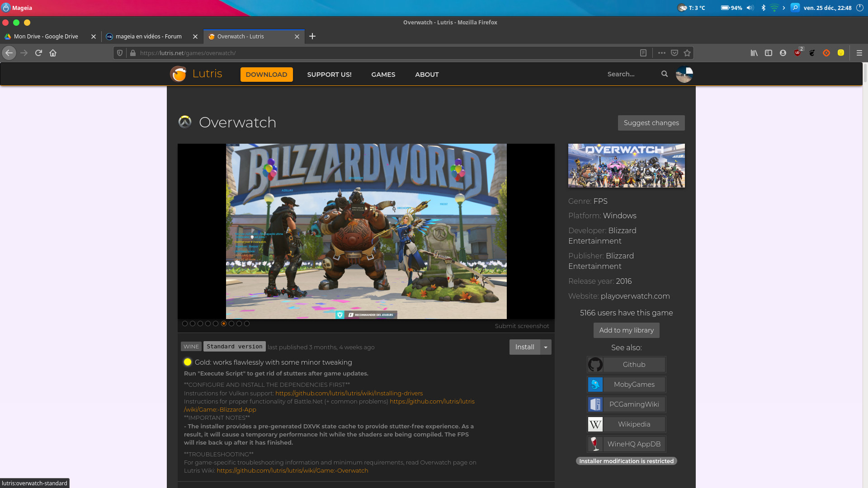Show sidebars icon in toolbar
This screenshot has height=488, width=868.
[769, 53]
